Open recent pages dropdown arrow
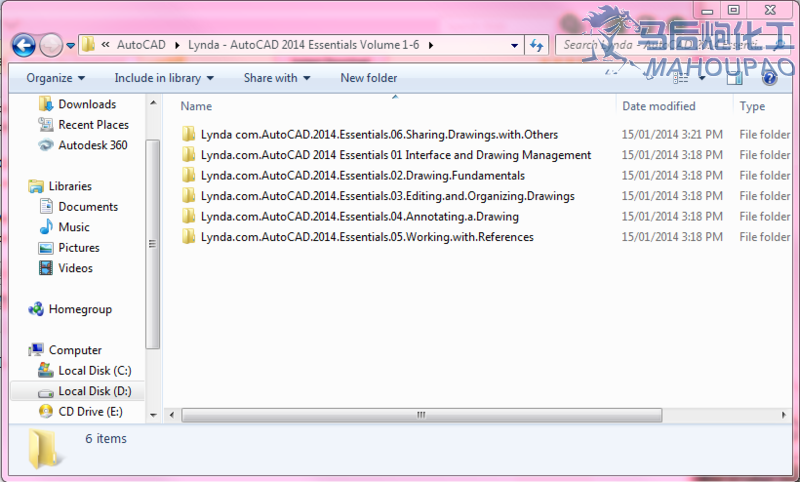The image size is (800, 482). [70, 46]
